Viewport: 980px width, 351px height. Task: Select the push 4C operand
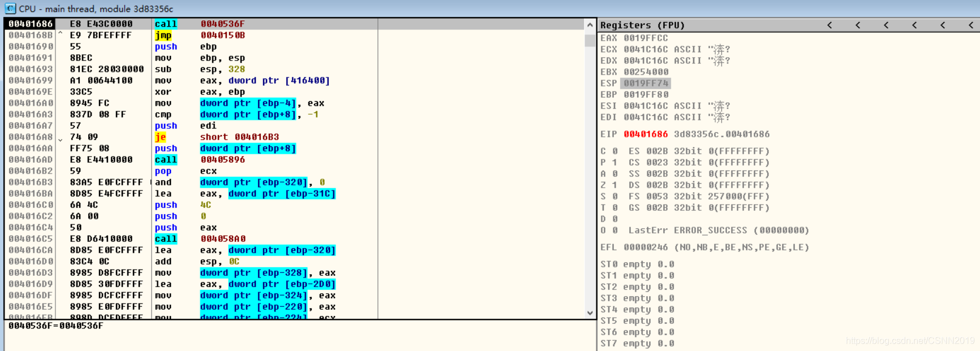tap(205, 205)
